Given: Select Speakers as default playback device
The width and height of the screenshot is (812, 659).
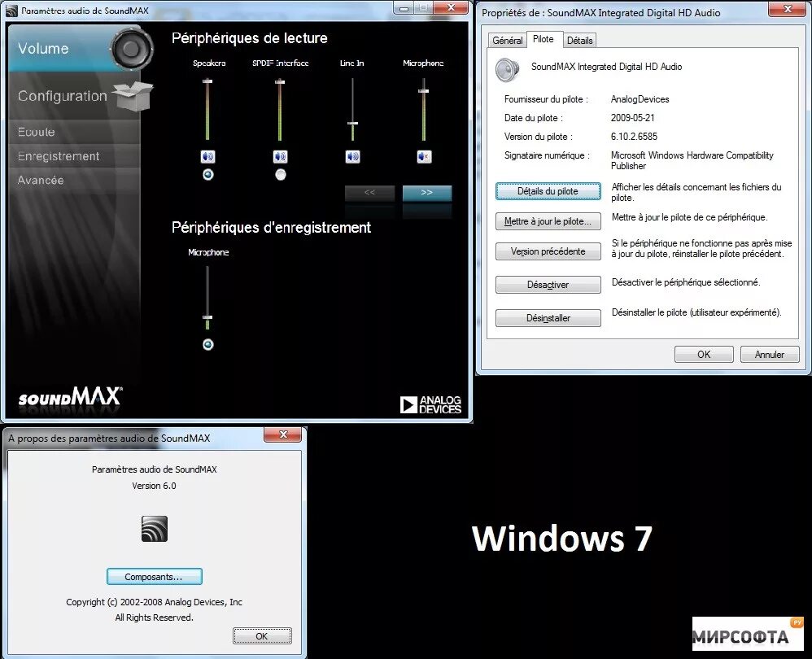Looking at the screenshot, I should point(208,174).
